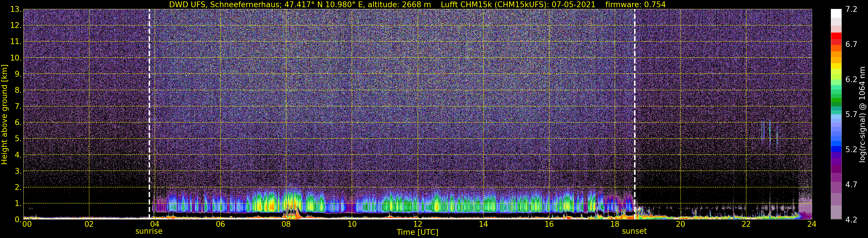Click the time axis tick '04'
Viewport: 868px width, 238px height.
pos(155,224)
